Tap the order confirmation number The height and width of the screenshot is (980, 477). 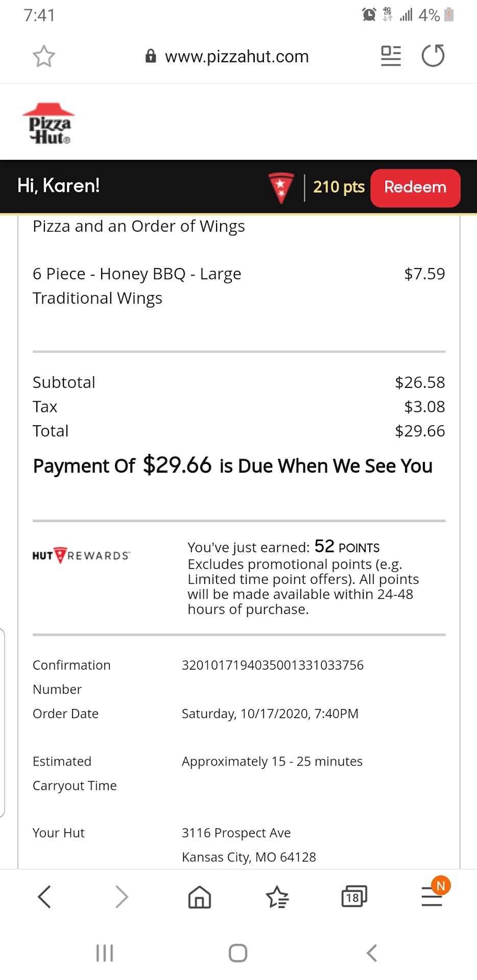tap(273, 665)
